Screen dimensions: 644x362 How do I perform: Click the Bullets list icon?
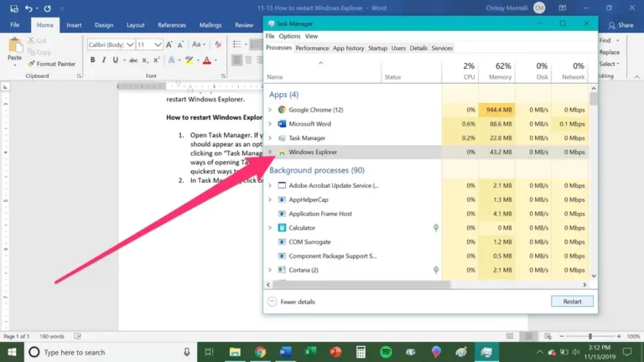[237, 44]
